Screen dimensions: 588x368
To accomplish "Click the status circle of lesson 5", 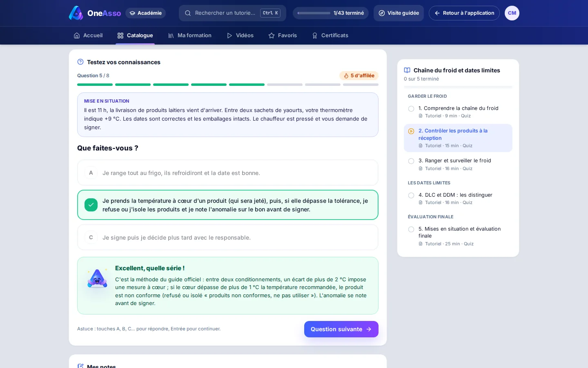I will click(x=411, y=229).
